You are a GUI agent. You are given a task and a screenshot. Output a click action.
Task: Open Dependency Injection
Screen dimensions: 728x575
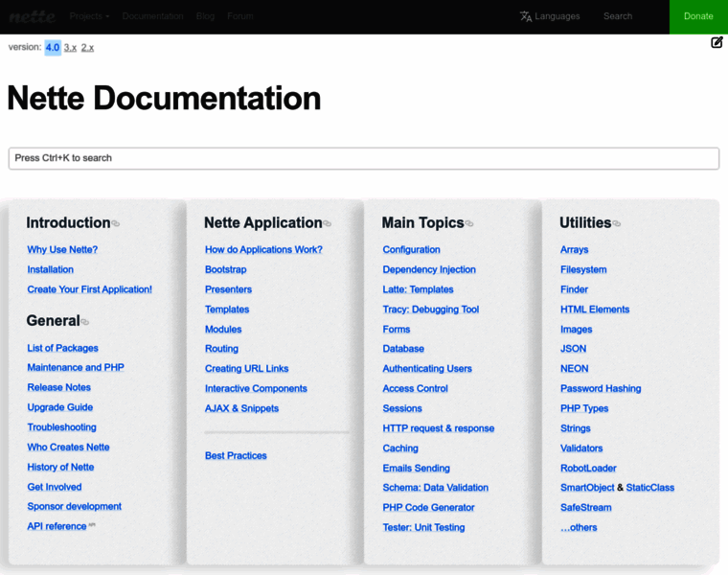[429, 269]
